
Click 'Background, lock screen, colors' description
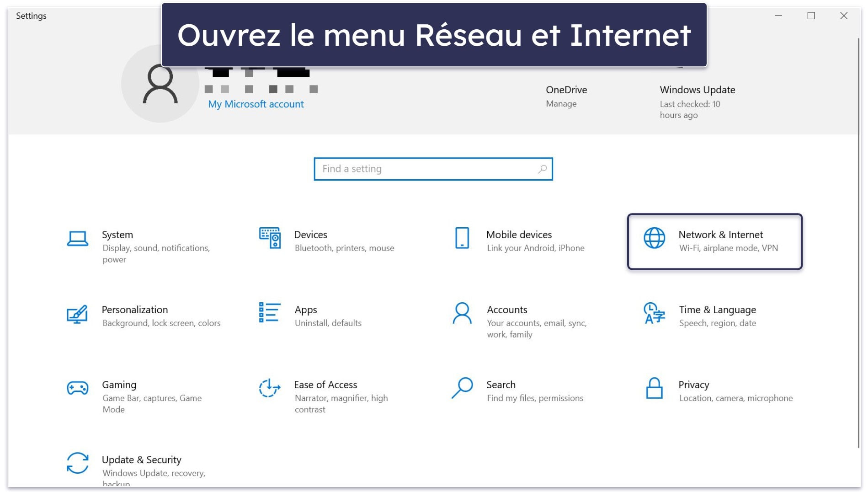pyautogui.click(x=161, y=323)
